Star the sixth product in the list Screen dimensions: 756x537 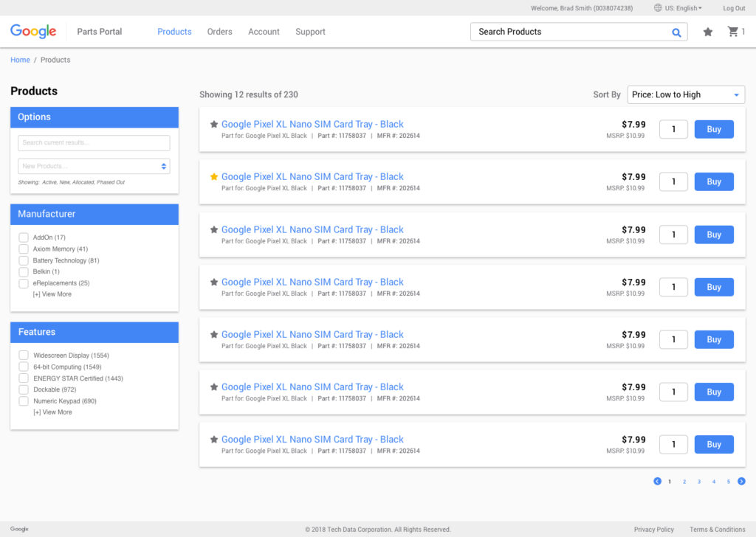click(x=214, y=387)
